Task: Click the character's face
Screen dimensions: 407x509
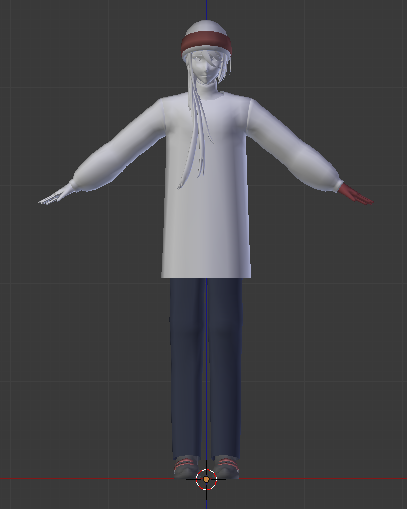Action: pyautogui.click(x=206, y=68)
